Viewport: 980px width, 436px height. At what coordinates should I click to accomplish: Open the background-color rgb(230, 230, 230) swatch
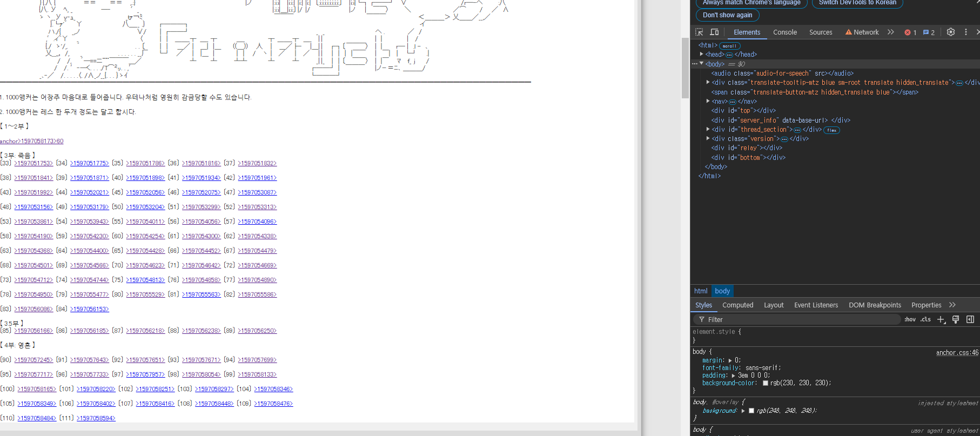click(765, 383)
